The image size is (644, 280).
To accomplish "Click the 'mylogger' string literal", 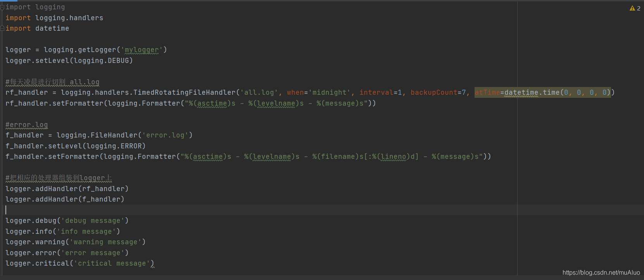I will point(142,50).
